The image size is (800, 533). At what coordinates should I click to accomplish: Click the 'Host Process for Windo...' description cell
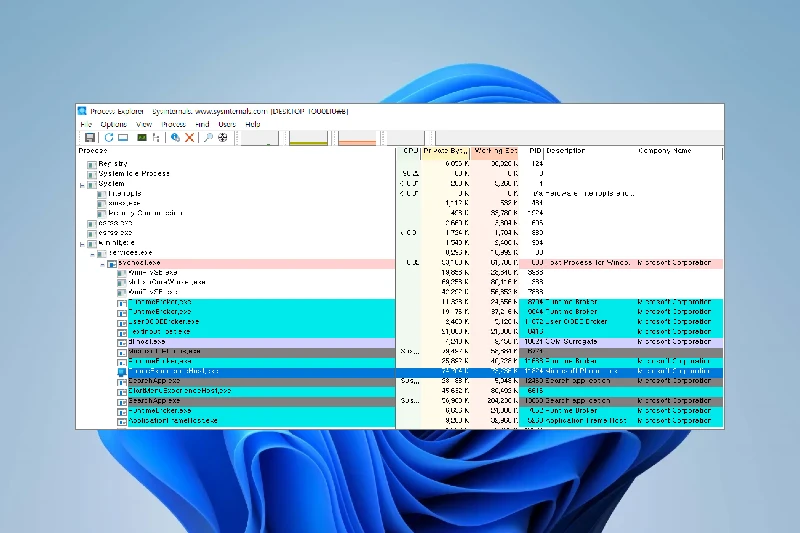pyautogui.click(x=588, y=263)
